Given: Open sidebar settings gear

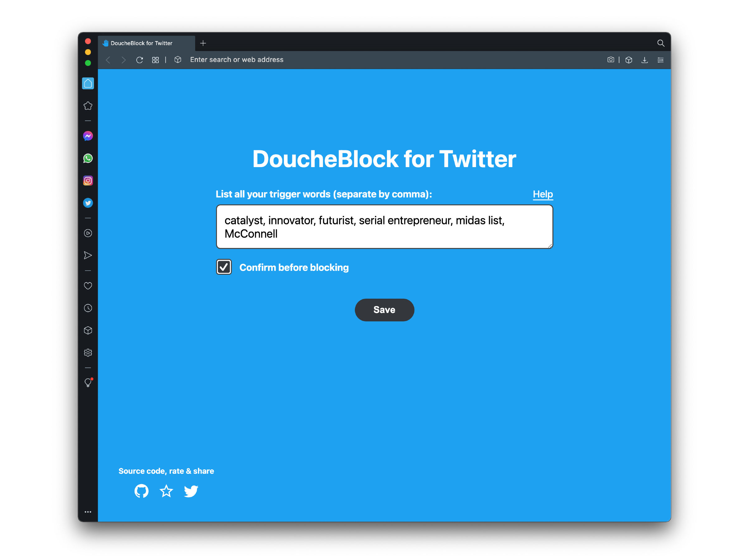Looking at the screenshot, I should [88, 353].
